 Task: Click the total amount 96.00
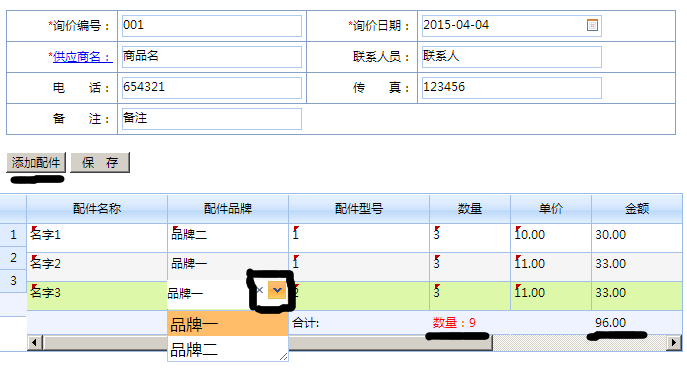point(610,323)
